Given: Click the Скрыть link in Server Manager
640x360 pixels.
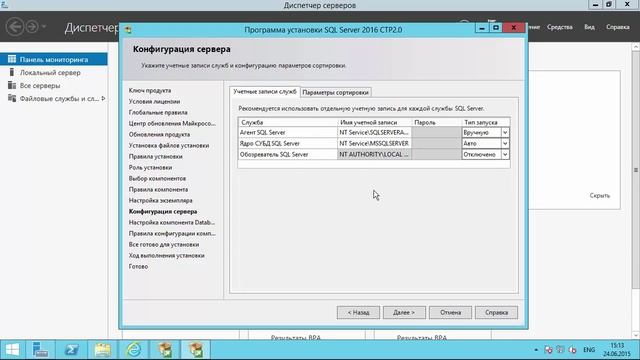Looking at the screenshot, I should (x=600, y=196).
